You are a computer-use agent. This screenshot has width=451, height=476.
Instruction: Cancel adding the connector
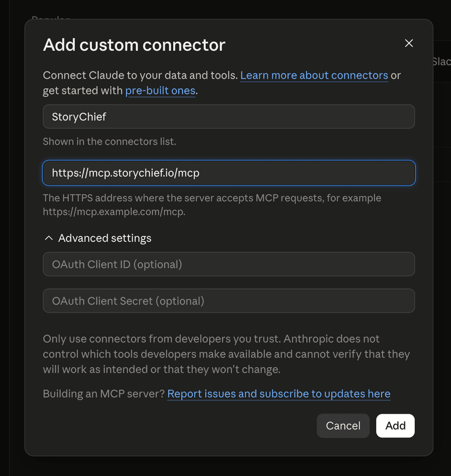(343, 426)
